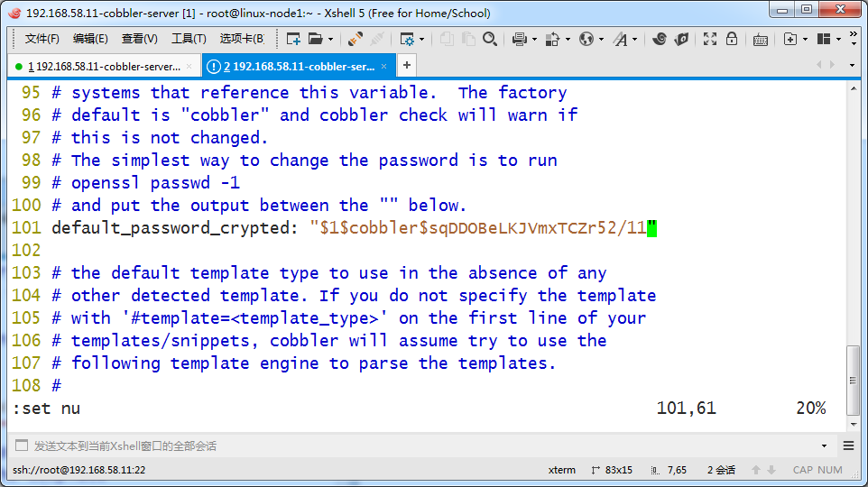Click the new tab group plus-box icon
Viewport: 868px width, 487px height.
(x=790, y=39)
